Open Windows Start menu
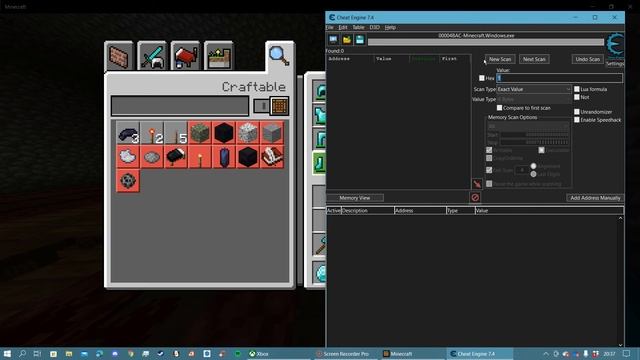 [x=7, y=353]
